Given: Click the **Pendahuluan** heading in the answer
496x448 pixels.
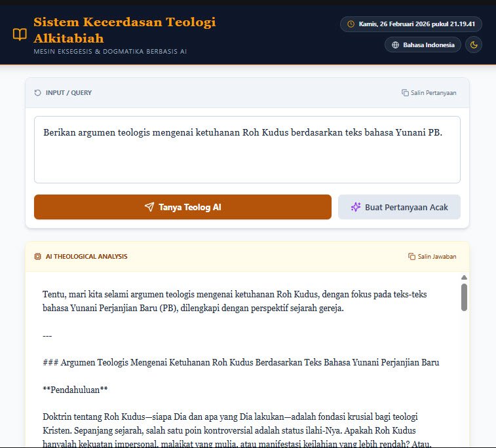Looking at the screenshot, I should click(75, 390).
